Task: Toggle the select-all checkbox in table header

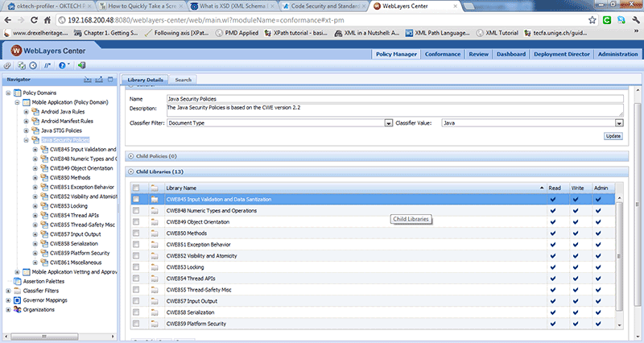Action: 136,188
